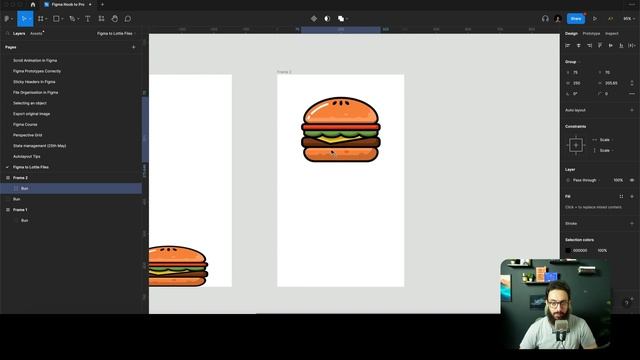Open Figma to Lottie Files page dropdown
640x360 pixels.
point(116,33)
